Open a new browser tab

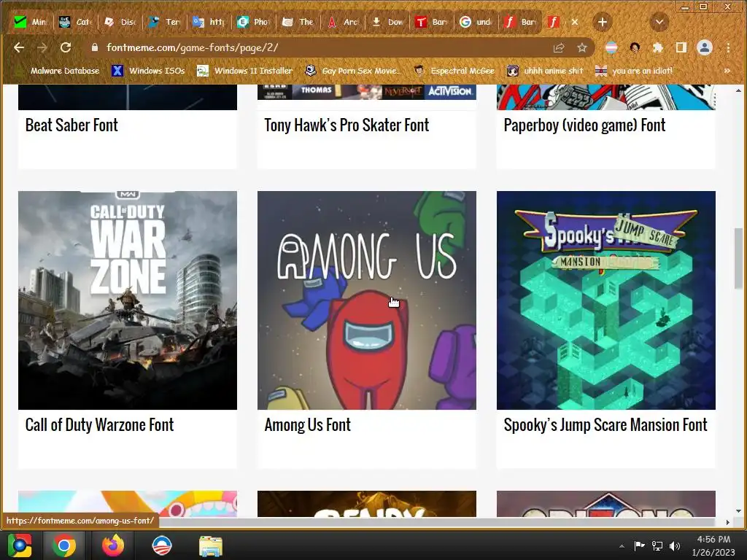(602, 22)
